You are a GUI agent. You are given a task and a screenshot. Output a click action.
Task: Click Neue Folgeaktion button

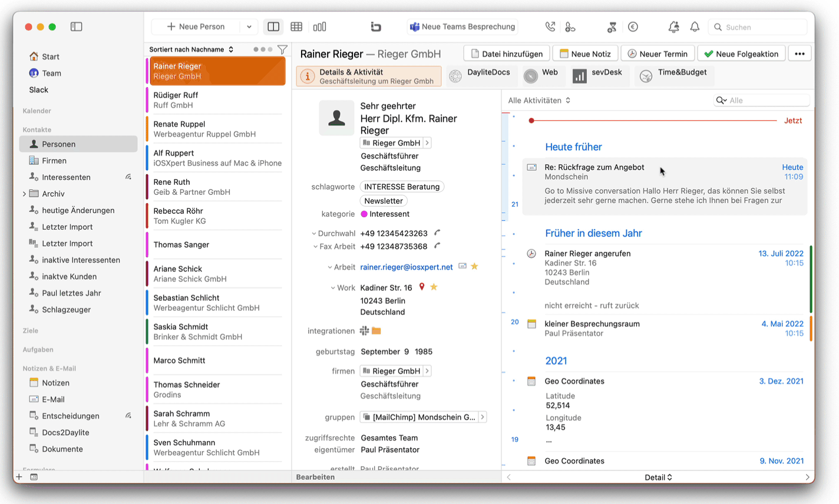click(741, 54)
